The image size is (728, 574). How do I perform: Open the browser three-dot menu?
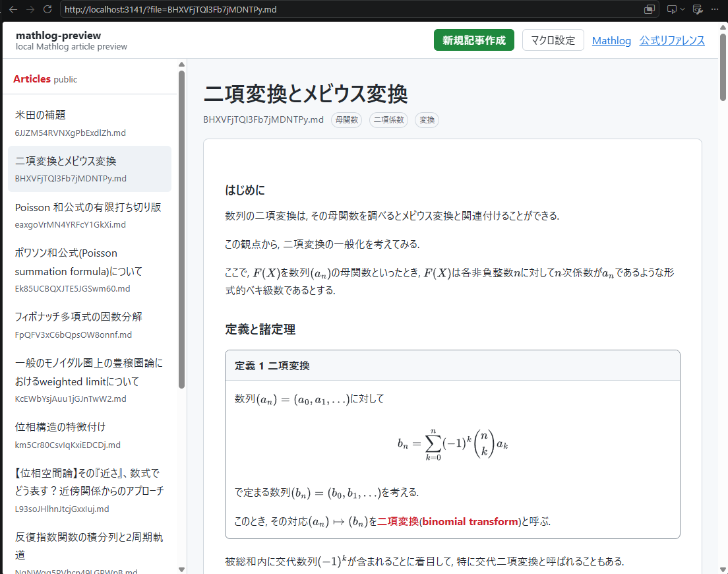coord(715,9)
